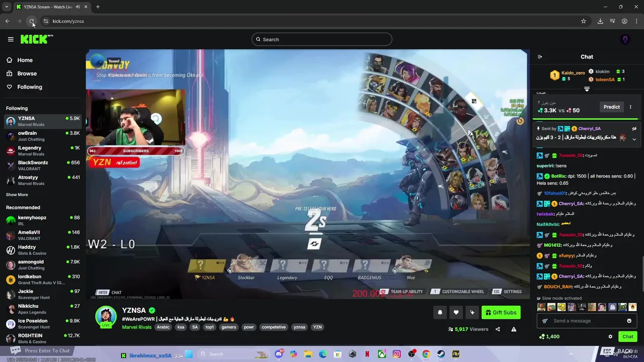Viewport: 644px width, 362px height.
Task: Open a new browser tab
Action: point(98,7)
